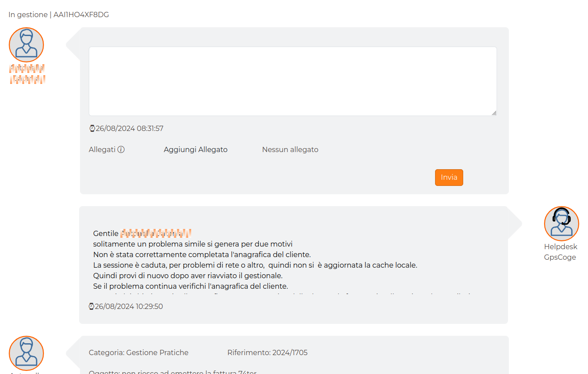Click the clock icon before the 10:29:50 timestamp
This screenshot has height=374, width=588.
tap(92, 306)
